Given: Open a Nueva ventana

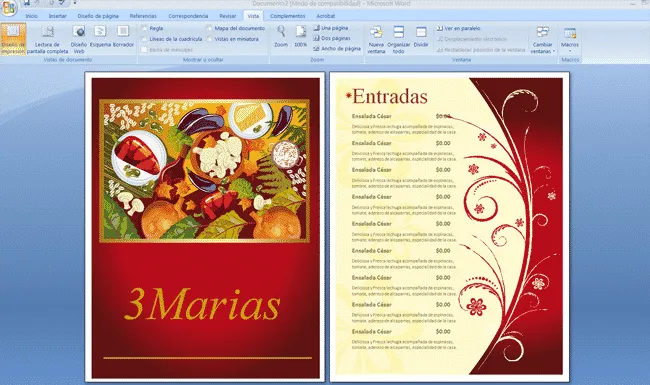Looking at the screenshot, I should (376, 40).
